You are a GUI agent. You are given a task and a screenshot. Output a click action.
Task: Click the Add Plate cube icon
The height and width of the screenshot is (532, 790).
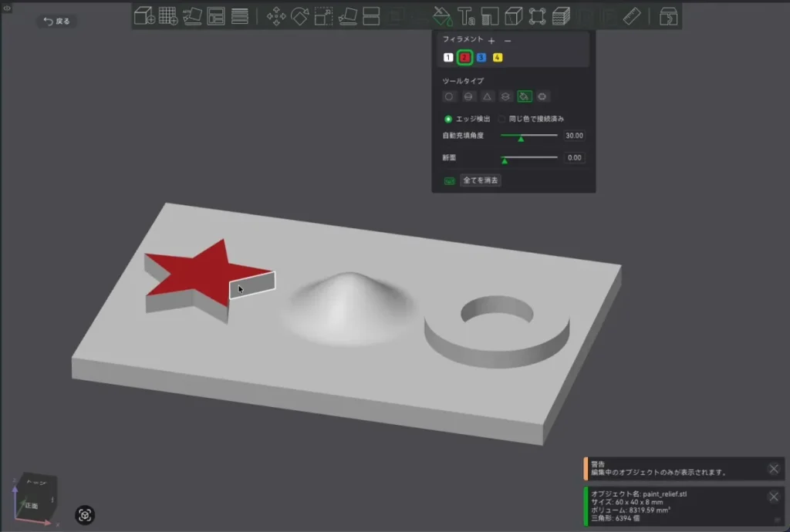[144, 16]
